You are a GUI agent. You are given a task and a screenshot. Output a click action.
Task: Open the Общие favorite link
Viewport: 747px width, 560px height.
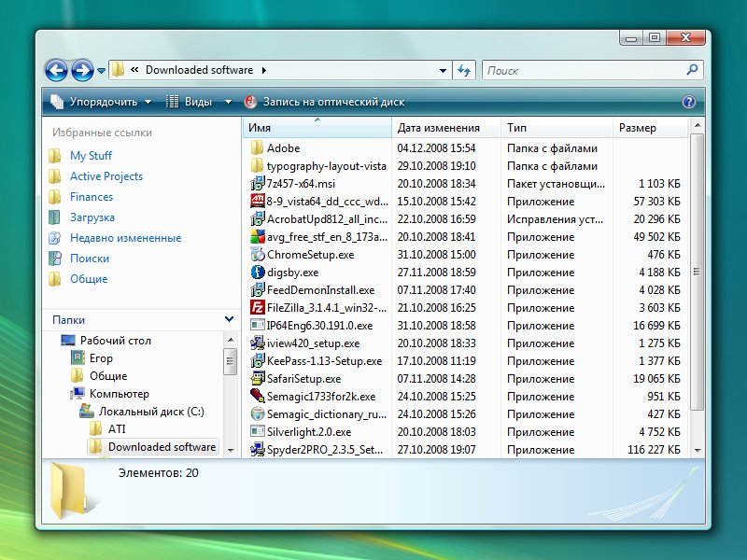tap(89, 279)
